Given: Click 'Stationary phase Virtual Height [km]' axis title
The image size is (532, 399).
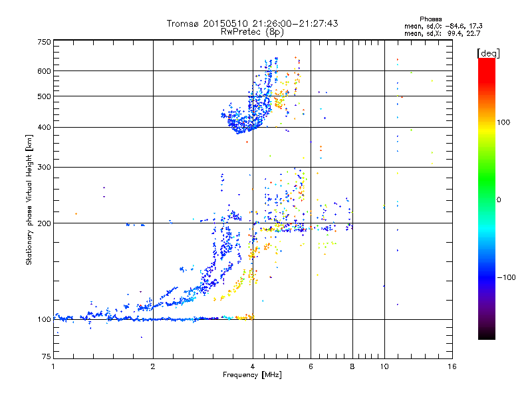Looking at the screenshot, I should tap(29, 200).
